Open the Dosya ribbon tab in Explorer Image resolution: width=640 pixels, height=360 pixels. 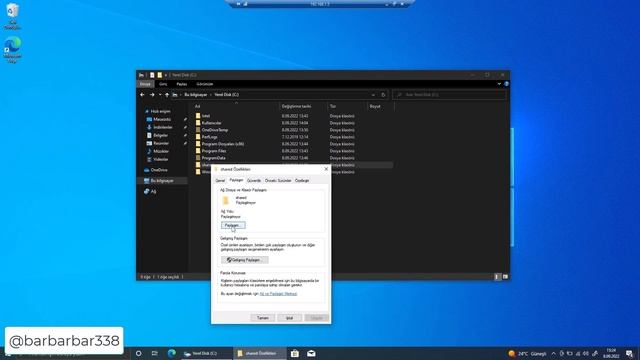145,84
